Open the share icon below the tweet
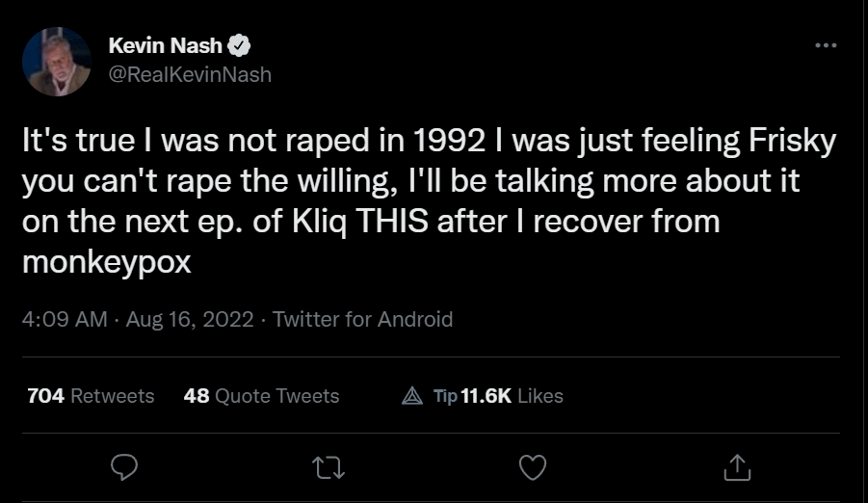868x503 pixels. coord(736,467)
